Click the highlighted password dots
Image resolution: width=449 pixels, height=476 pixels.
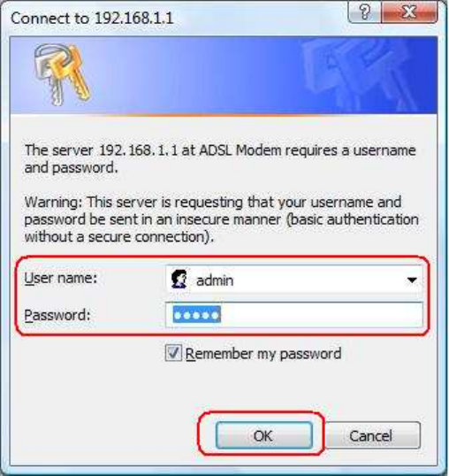point(197,315)
